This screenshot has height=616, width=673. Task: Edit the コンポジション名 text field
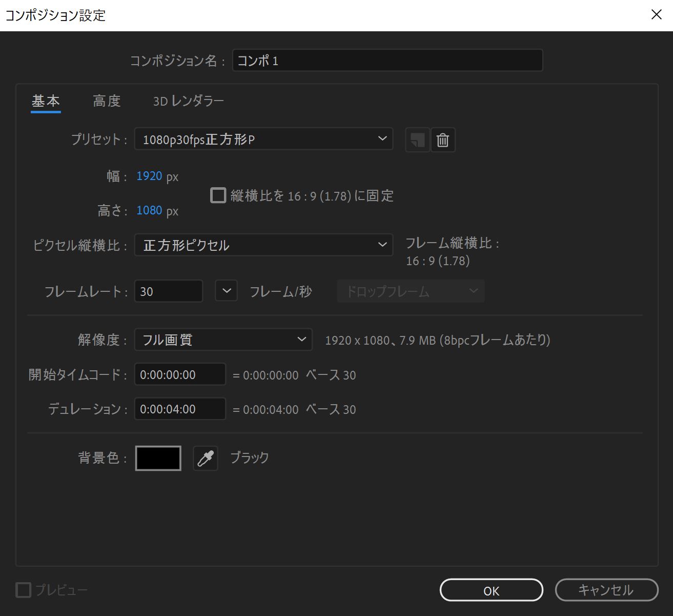[387, 60]
